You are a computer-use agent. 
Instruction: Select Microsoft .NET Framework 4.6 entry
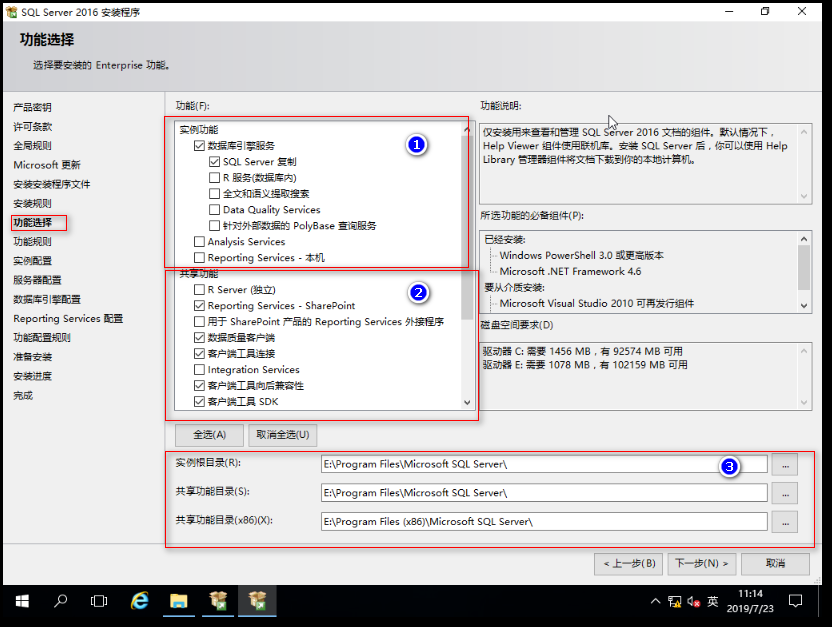(570, 272)
